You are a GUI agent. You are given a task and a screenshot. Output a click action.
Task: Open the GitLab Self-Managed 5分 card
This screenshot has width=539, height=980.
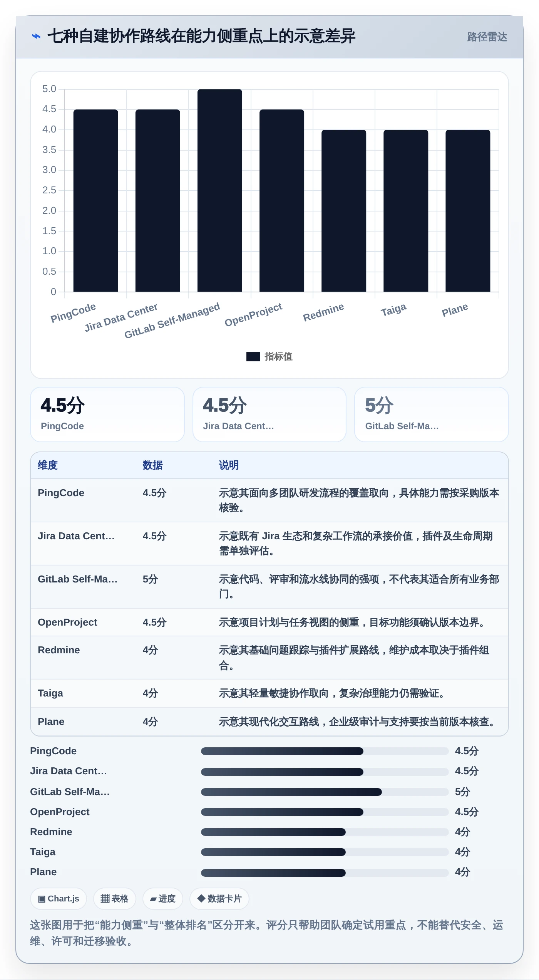point(432,414)
